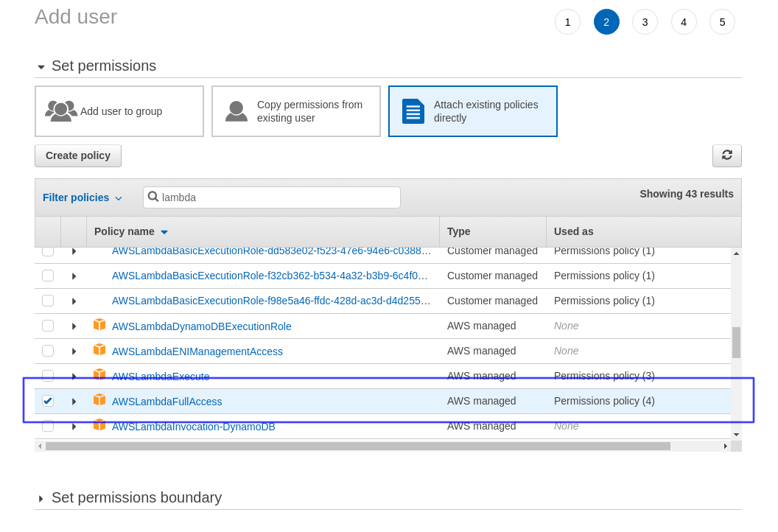Image resolution: width=778 pixels, height=532 pixels.
Task: Expand AWSLambdaInvocation-DynamoDB details arrow
Action: [74, 427]
